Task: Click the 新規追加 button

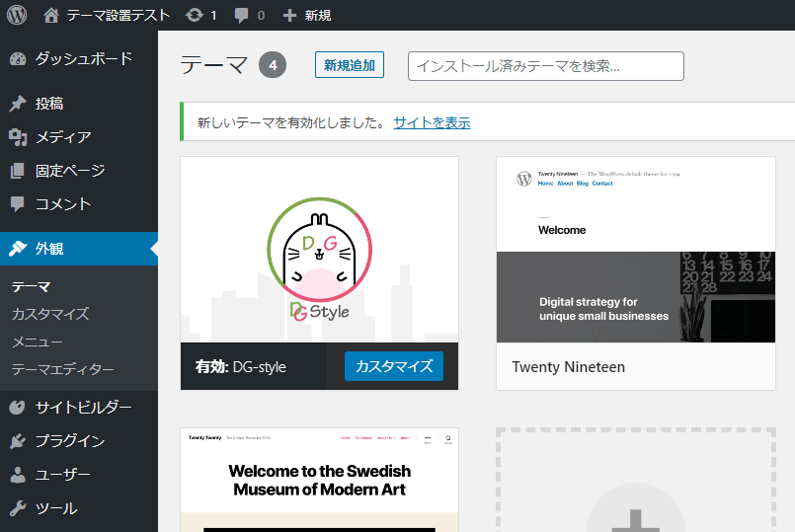Action: point(350,66)
